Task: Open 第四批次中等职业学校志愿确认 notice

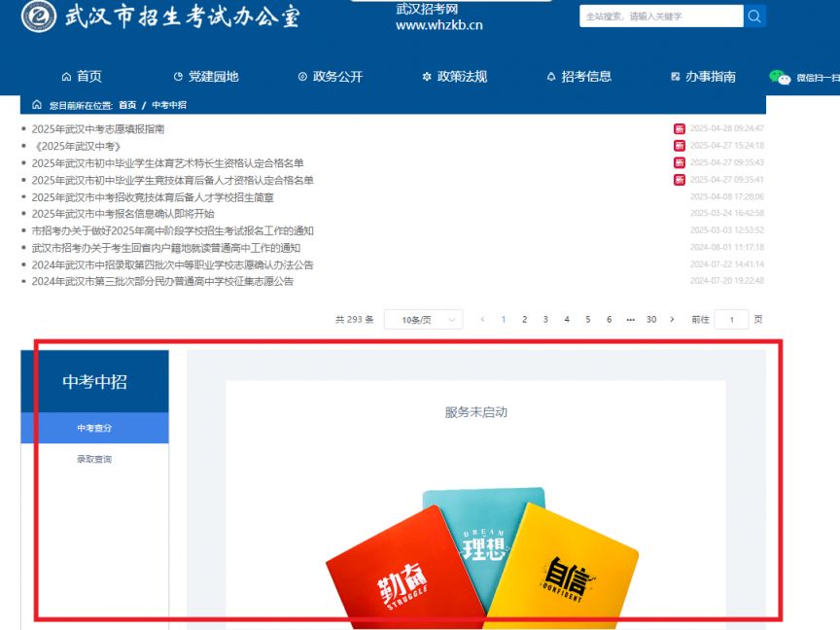Action: [172, 265]
